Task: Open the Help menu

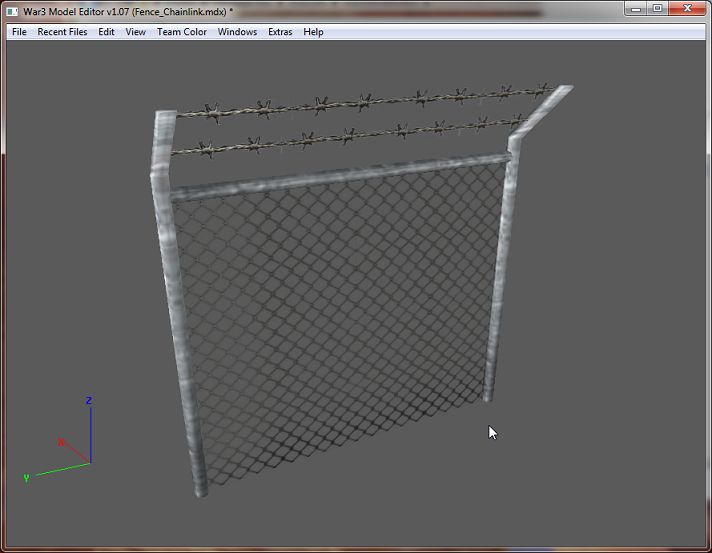Action: 313,32
